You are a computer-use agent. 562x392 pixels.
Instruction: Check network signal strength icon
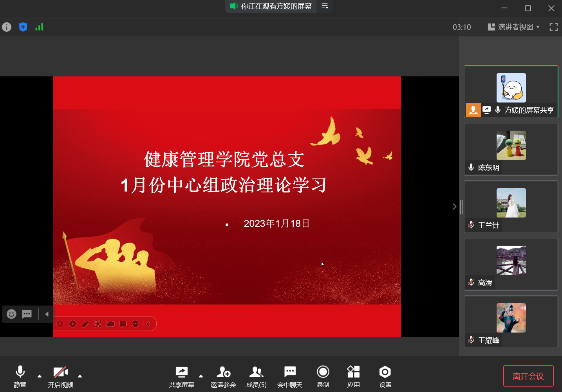tap(39, 27)
